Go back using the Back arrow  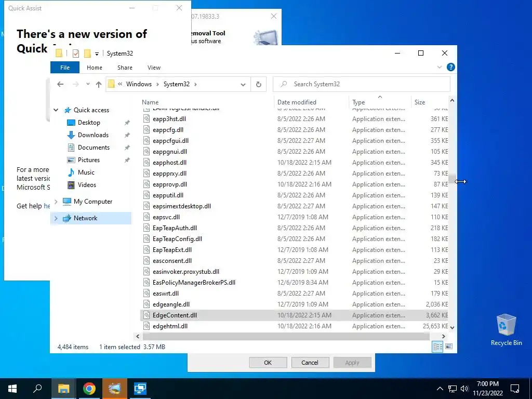[60, 84]
